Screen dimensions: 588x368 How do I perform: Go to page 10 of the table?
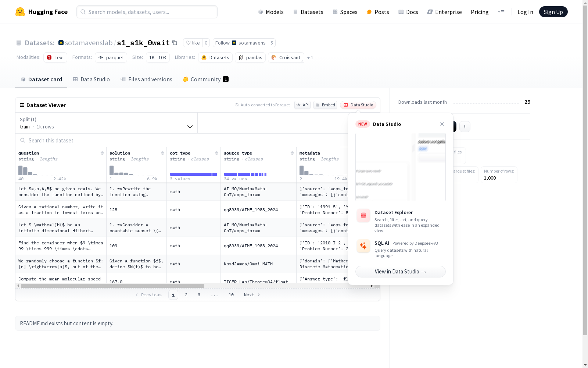point(231,295)
